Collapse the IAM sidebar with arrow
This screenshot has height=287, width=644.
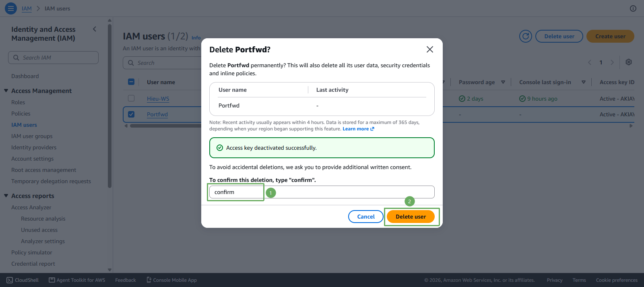95,29
